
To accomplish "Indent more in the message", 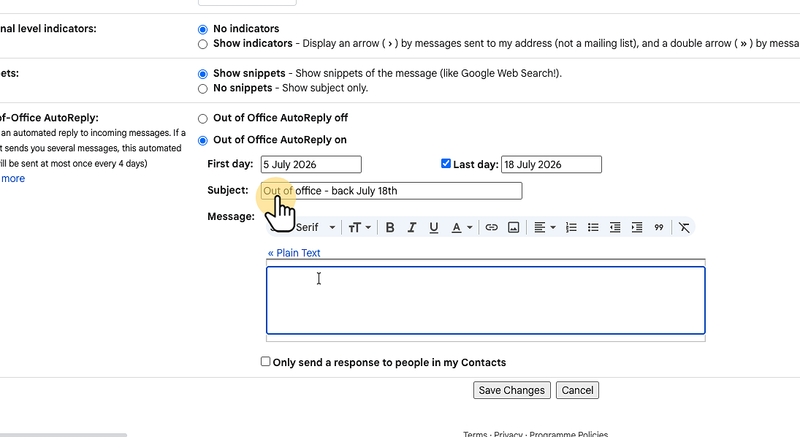I will point(637,227).
